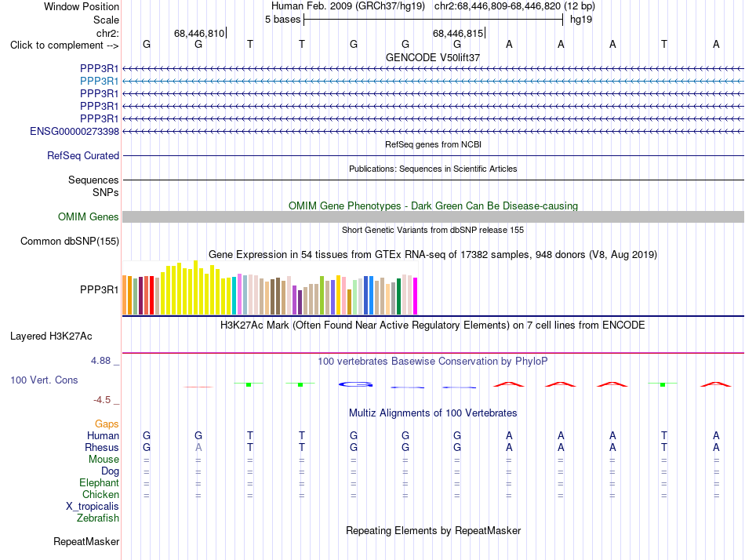Select the Chicken species label
745x560 pixels.
coord(100,494)
